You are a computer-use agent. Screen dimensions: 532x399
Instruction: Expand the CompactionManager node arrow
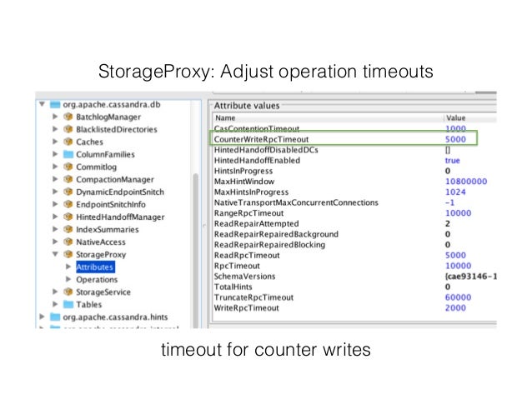55,179
